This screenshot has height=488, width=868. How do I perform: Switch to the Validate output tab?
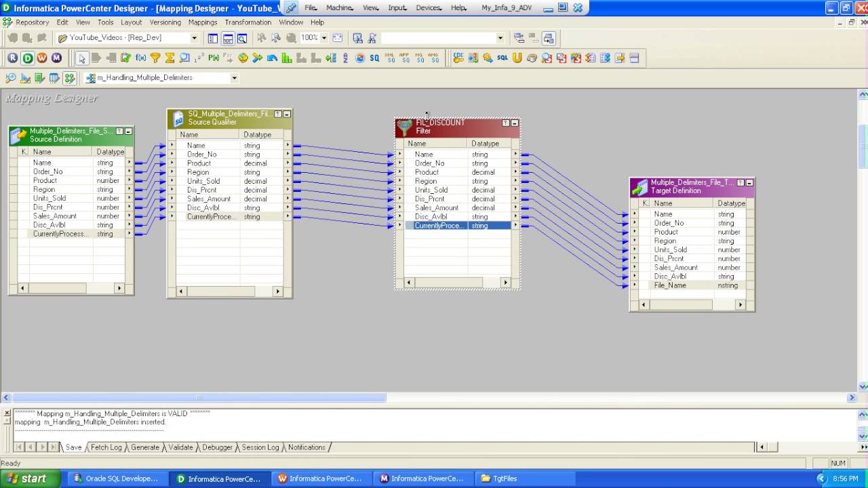pyautogui.click(x=180, y=447)
